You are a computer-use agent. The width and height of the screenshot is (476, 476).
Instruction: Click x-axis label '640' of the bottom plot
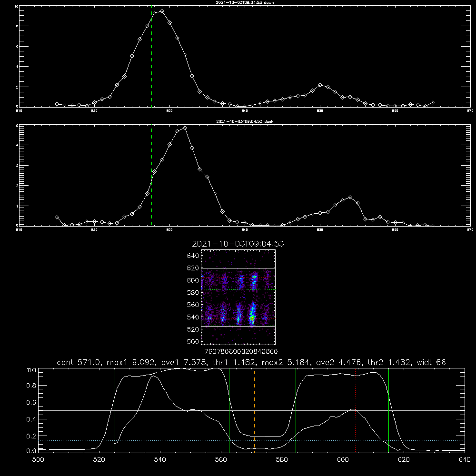tap(465, 460)
